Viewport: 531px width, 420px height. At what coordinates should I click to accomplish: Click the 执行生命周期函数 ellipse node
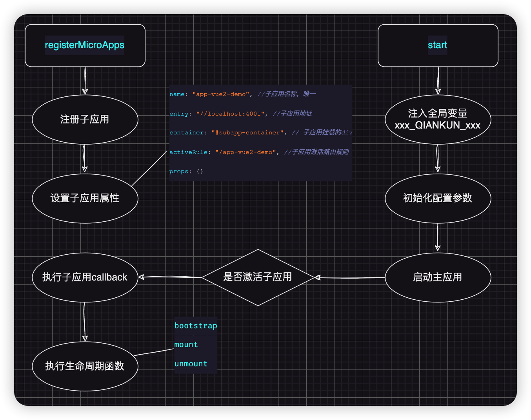[85, 366]
